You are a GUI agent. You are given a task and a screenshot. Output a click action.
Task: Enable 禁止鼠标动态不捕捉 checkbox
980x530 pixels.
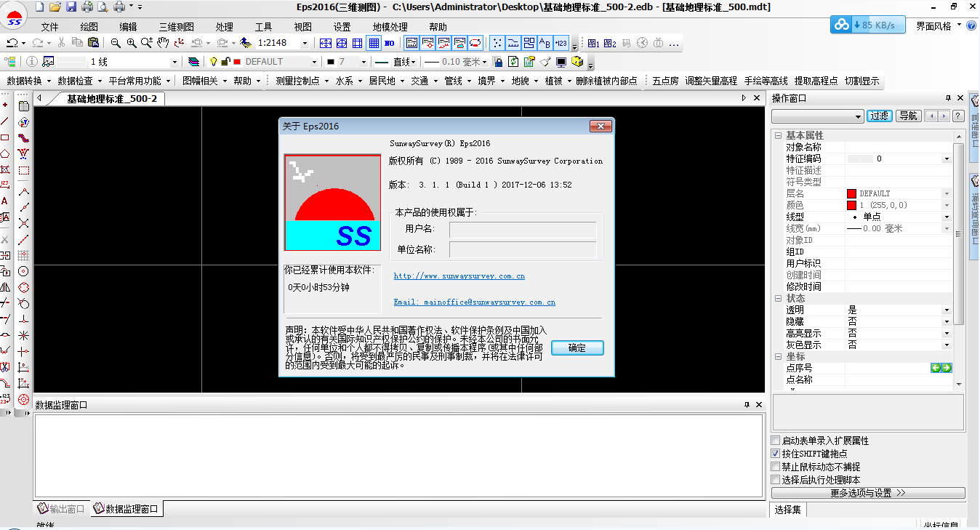pyautogui.click(x=776, y=467)
